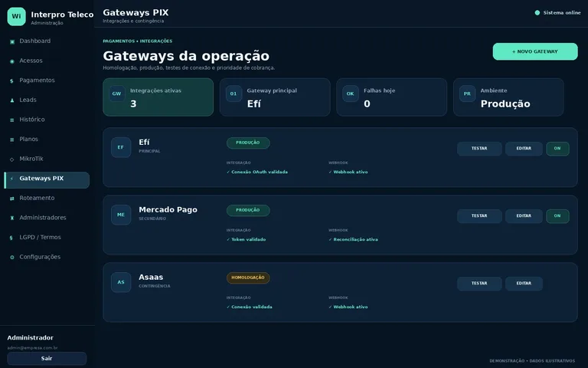The width and height of the screenshot is (588, 368).
Task: Click the PRODUÇÃO badge on Mercado Pago
Action: point(248,210)
